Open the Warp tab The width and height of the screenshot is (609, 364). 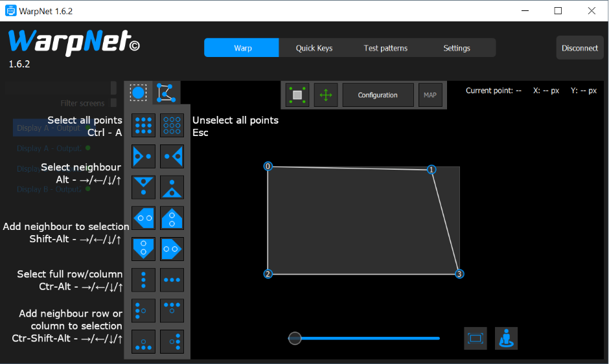click(242, 48)
